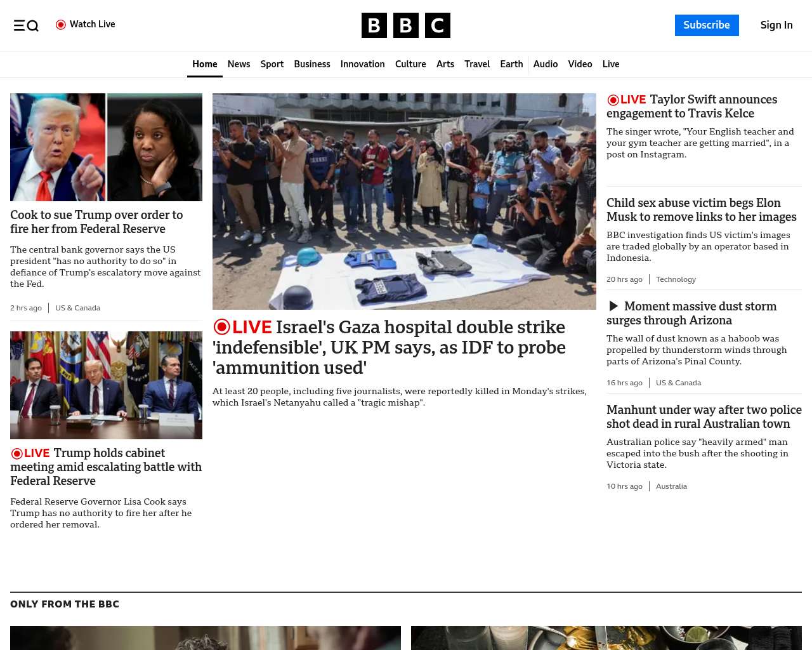Click Technology tag under Elon Musk story

pyautogui.click(x=676, y=279)
